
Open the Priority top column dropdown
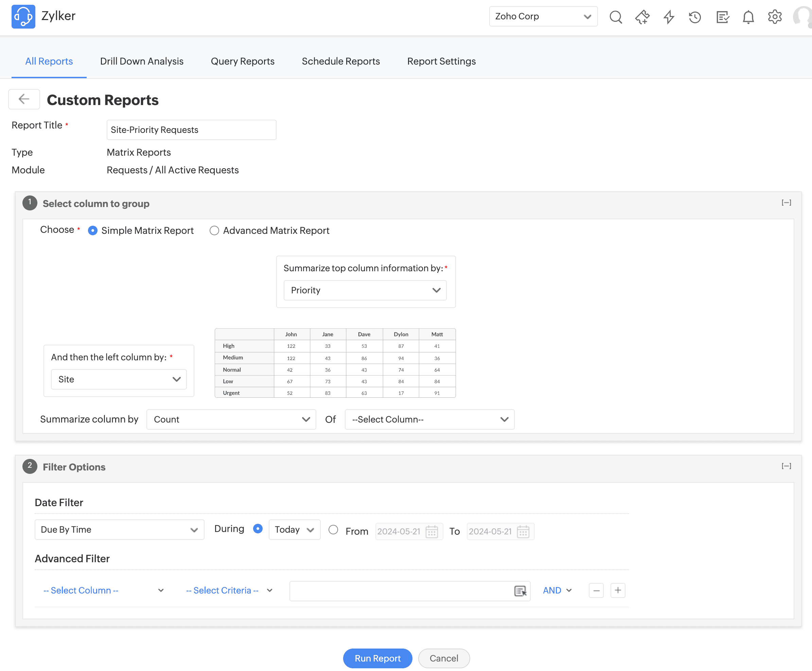(x=365, y=290)
